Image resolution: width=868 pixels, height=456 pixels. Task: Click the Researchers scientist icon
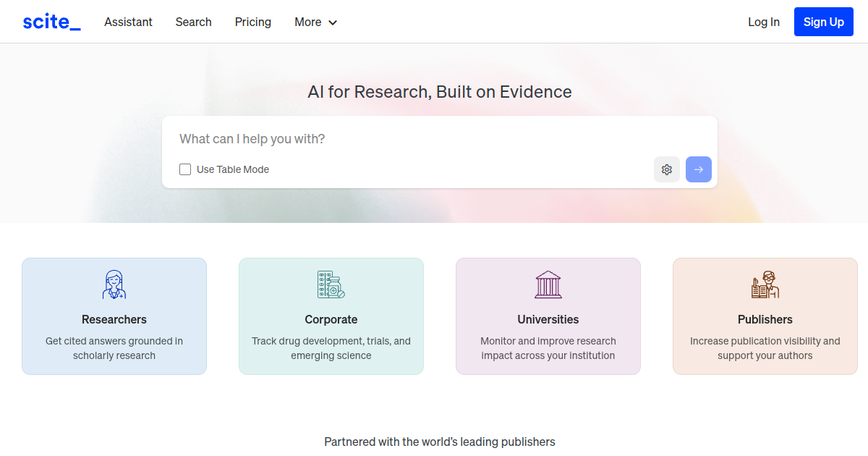pos(114,284)
